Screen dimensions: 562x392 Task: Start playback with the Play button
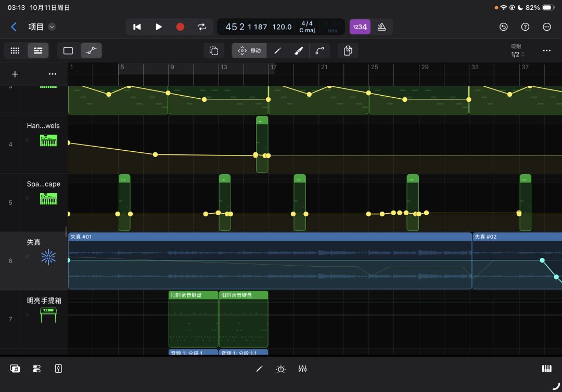point(158,27)
